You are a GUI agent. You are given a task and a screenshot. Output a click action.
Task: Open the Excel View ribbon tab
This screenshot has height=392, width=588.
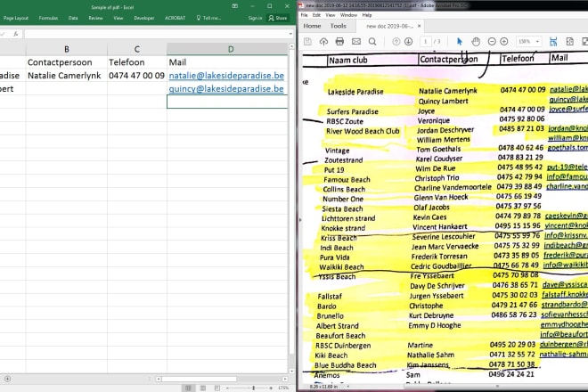point(118,18)
